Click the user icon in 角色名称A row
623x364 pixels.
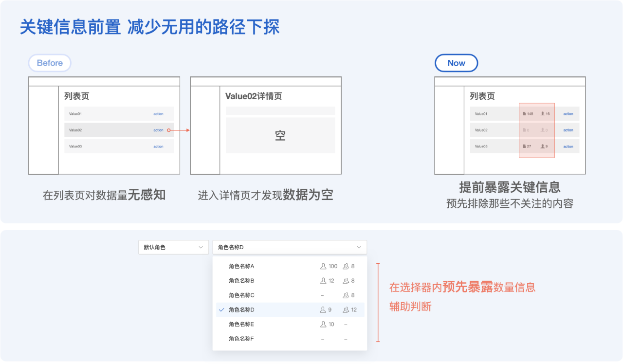tap(323, 266)
